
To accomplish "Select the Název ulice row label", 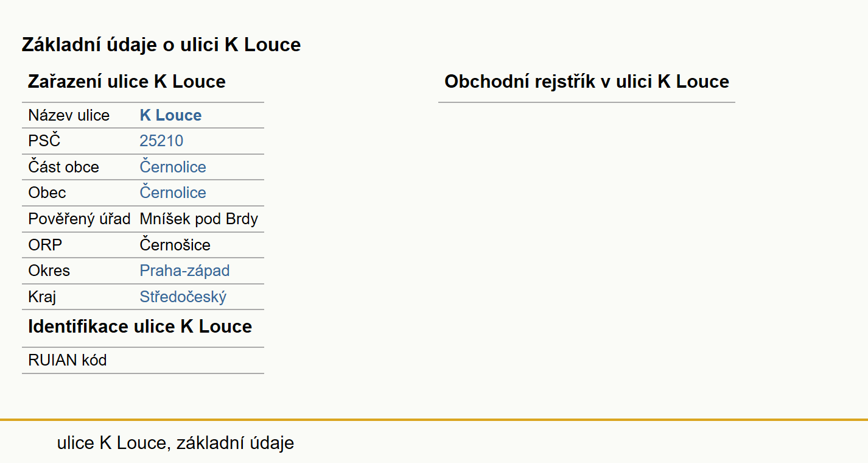I will [x=69, y=115].
